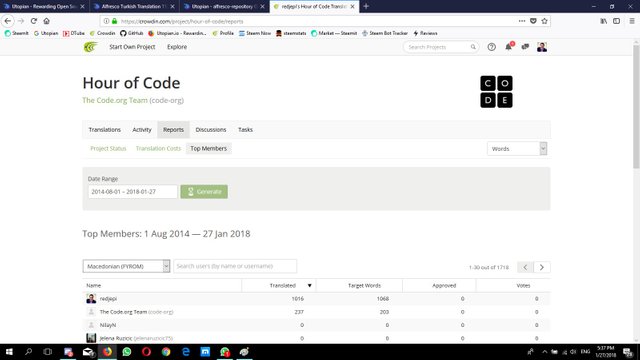640x360 pixels.
Task: Toggle the Firefox sidebar icon
Action: tap(616, 21)
